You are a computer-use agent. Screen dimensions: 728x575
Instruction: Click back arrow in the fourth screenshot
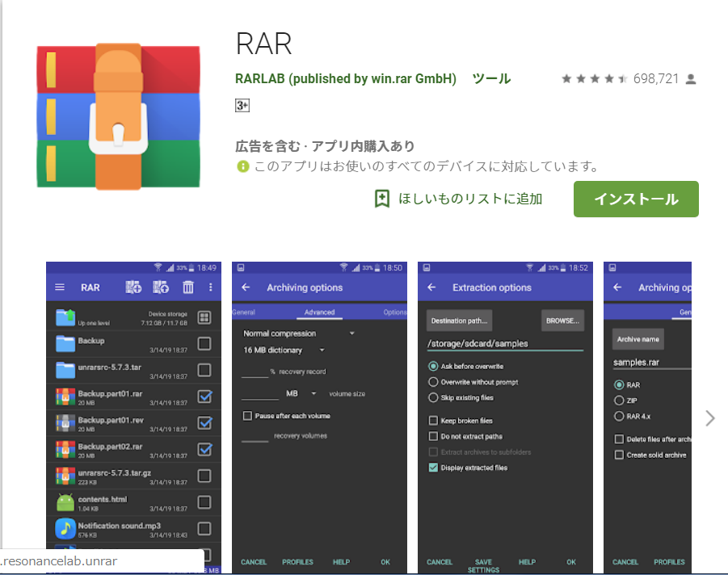[x=617, y=287]
